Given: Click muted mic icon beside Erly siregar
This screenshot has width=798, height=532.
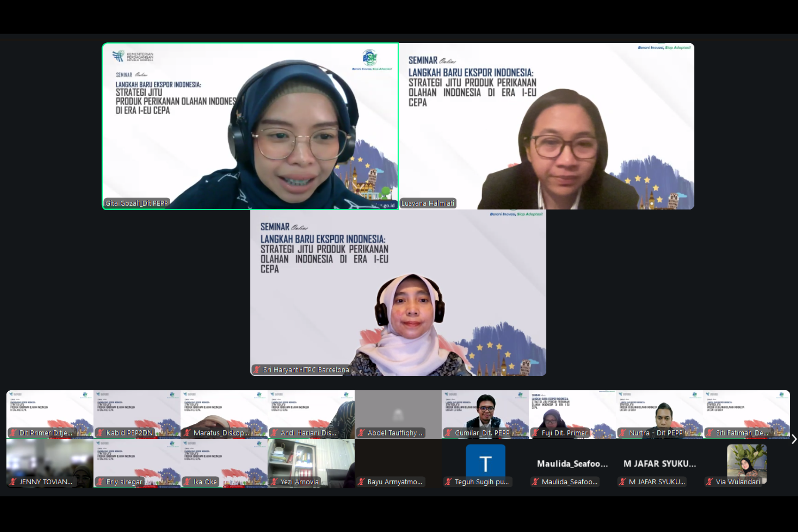Looking at the screenshot, I should coord(100,482).
